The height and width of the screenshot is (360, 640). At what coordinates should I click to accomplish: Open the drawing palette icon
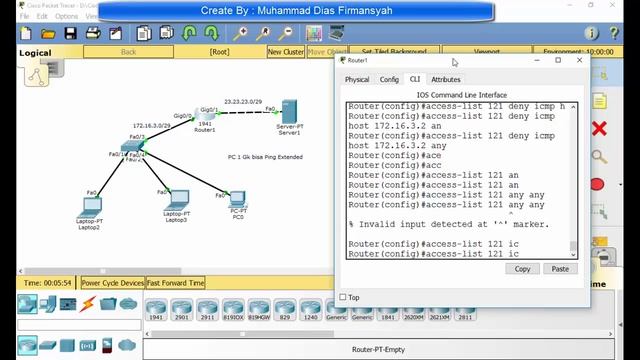314,33
